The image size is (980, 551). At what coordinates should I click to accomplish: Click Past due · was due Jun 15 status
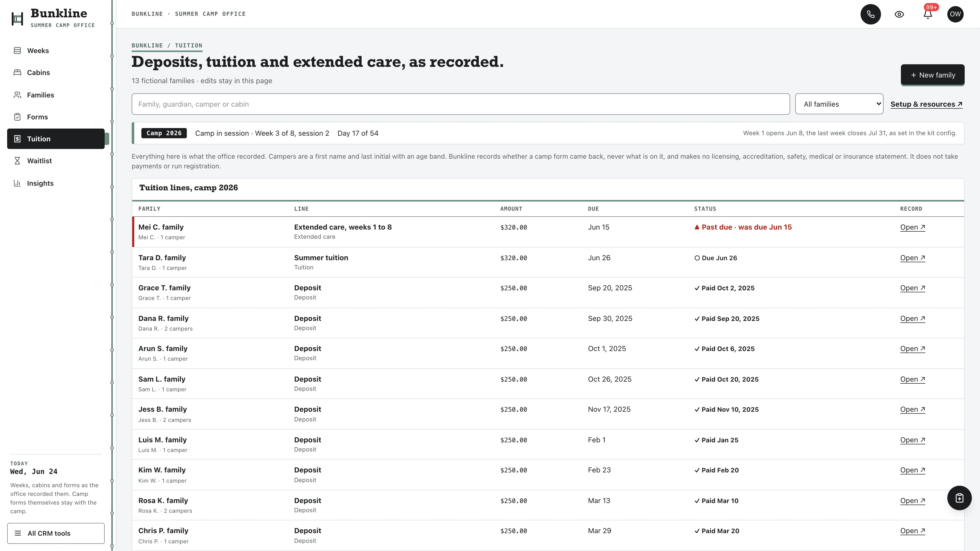tap(743, 227)
